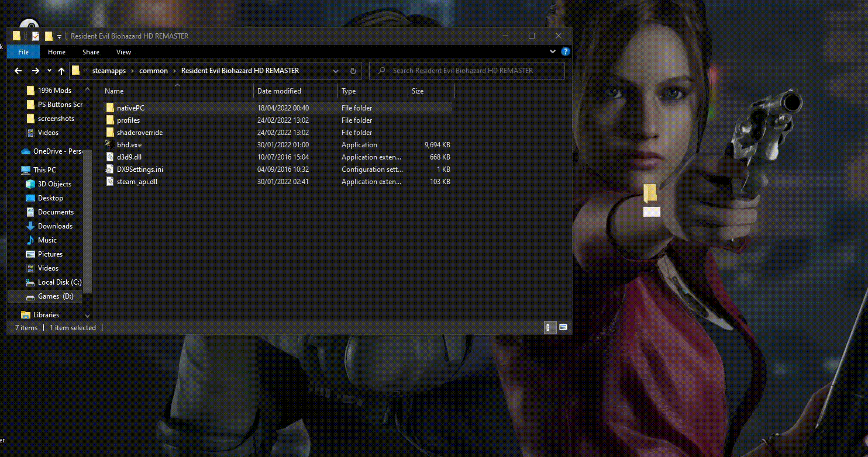The image size is (868, 457).
Task: Refresh the current folder view
Action: pyautogui.click(x=353, y=71)
